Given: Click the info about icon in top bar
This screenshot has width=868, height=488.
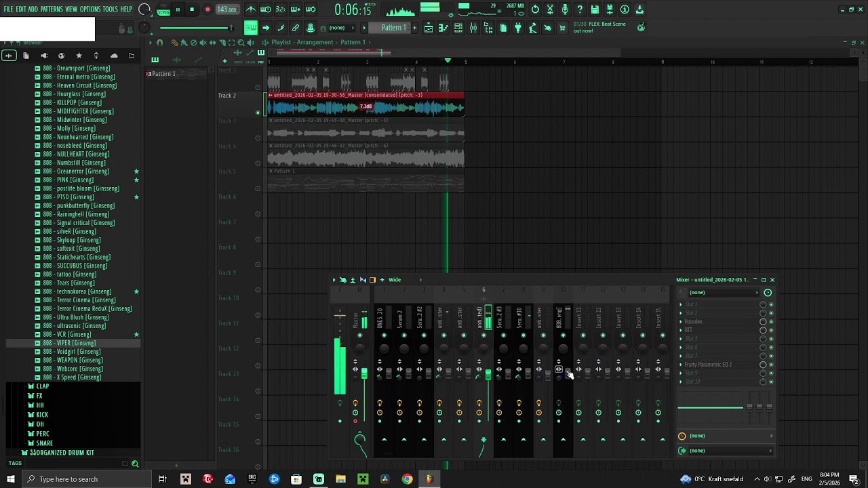Looking at the screenshot, I should coord(625,9).
